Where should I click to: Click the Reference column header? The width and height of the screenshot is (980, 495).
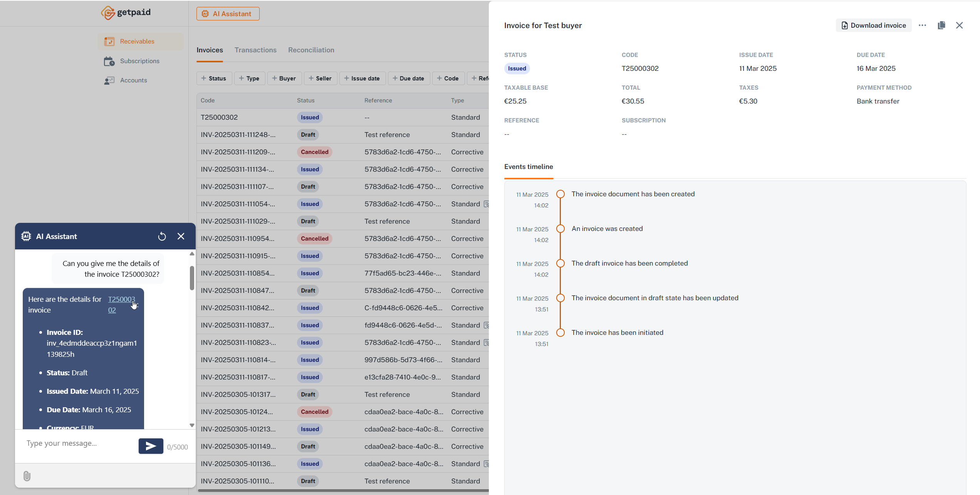point(378,100)
